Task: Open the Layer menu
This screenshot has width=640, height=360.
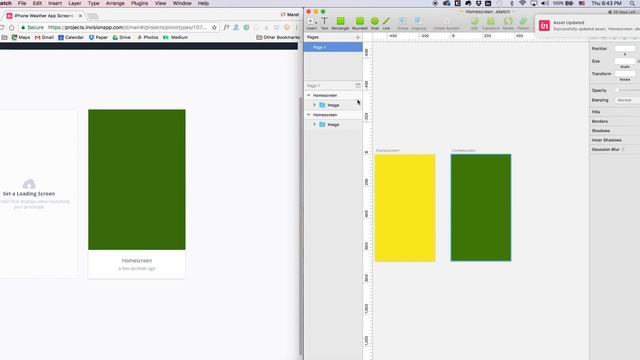Action: coord(75,3)
